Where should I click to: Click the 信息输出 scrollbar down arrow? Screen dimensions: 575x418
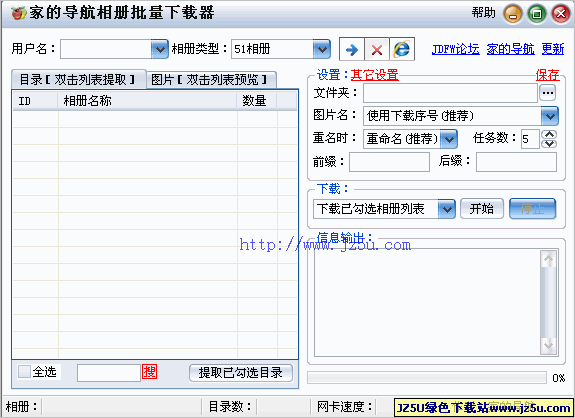(x=549, y=346)
